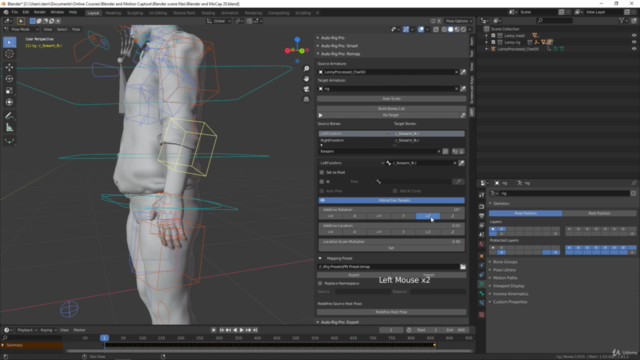The height and width of the screenshot is (360, 640).
Task: Activate the Cursor tool in viewport toolbar
Action: pos(9,54)
